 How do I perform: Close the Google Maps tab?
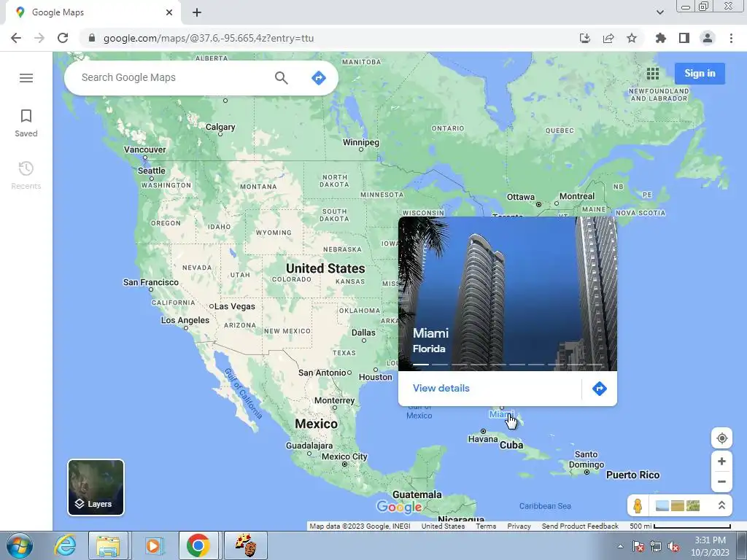(x=169, y=12)
